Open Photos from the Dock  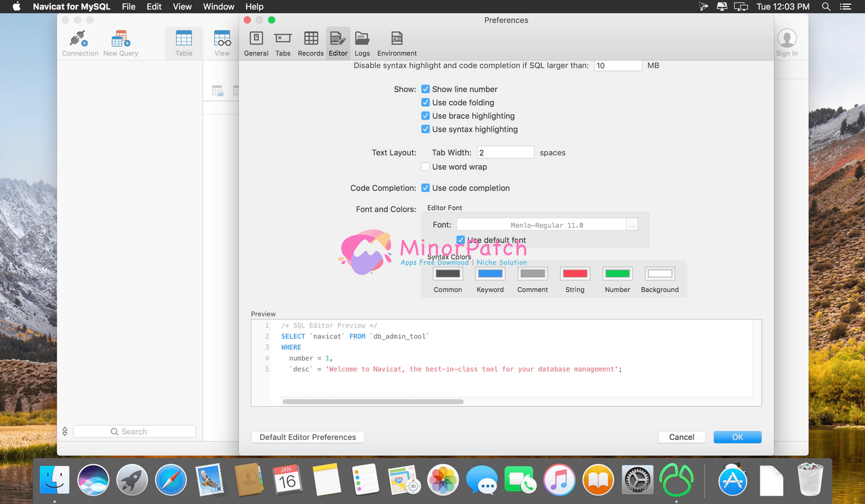pyautogui.click(x=443, y=480)
